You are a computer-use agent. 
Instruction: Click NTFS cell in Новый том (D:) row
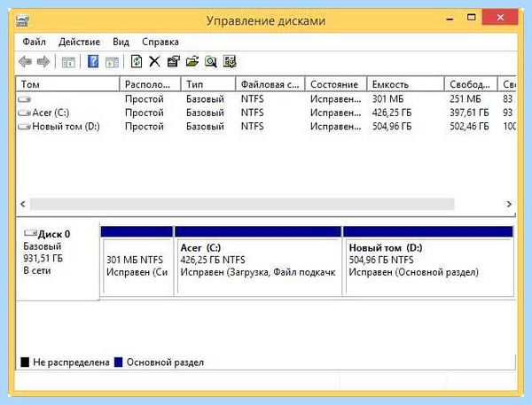[x=252, y=127]
